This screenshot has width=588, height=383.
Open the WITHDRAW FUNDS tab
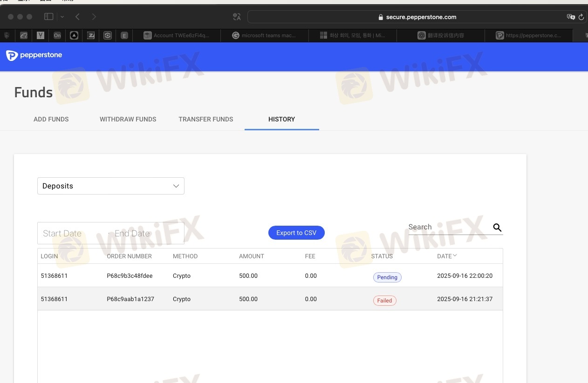pyautogui.click(x=128, y=119)
